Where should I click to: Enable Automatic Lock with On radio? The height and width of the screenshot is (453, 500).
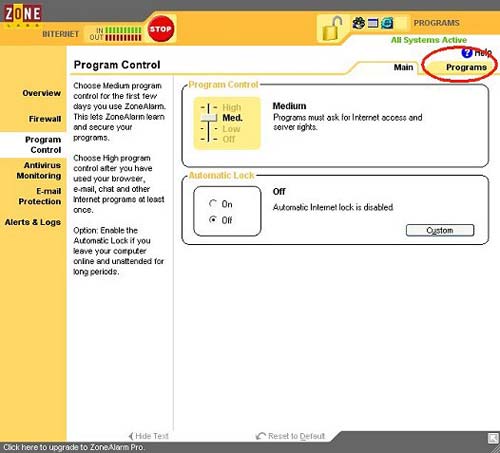[213, 203]
